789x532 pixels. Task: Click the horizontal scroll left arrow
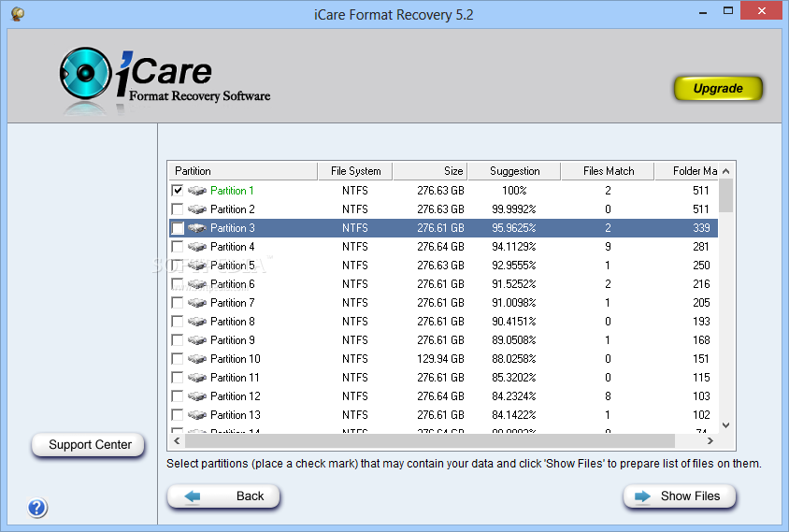point(177,441)
